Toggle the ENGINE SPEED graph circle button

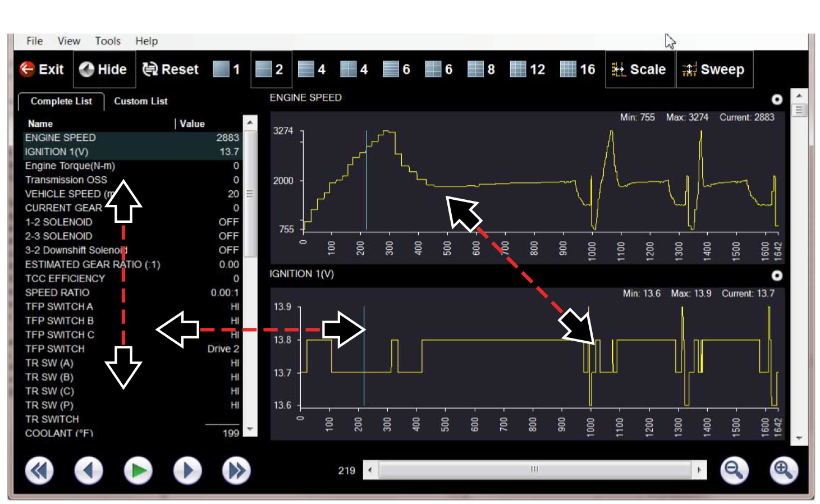pyautogui.click(x=777, y=99)
